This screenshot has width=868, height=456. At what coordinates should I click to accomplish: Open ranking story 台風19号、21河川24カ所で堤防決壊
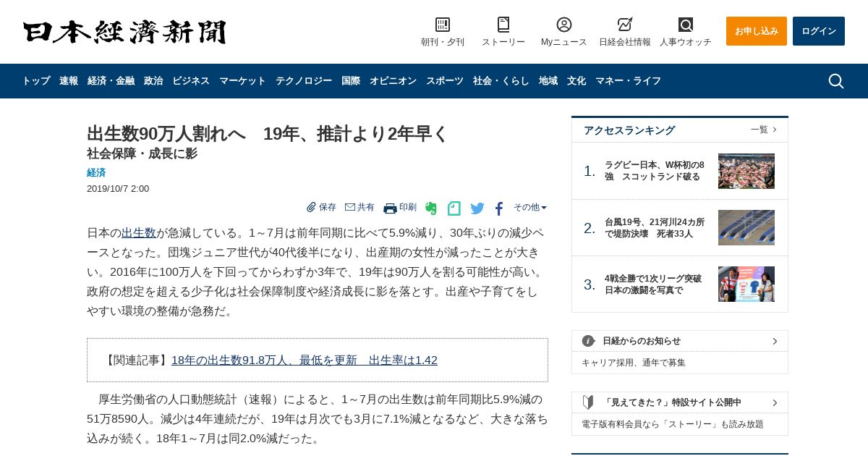655,228
